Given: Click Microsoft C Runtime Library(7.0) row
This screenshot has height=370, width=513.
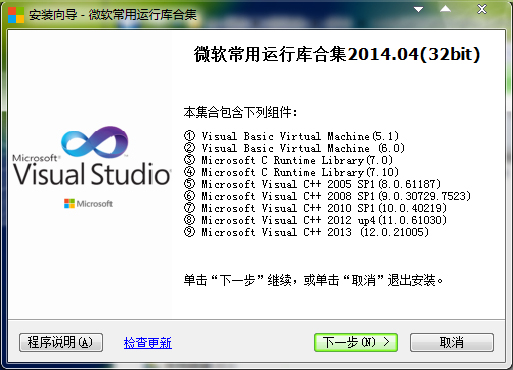Looking at the screenshot, I should (288, 160).
